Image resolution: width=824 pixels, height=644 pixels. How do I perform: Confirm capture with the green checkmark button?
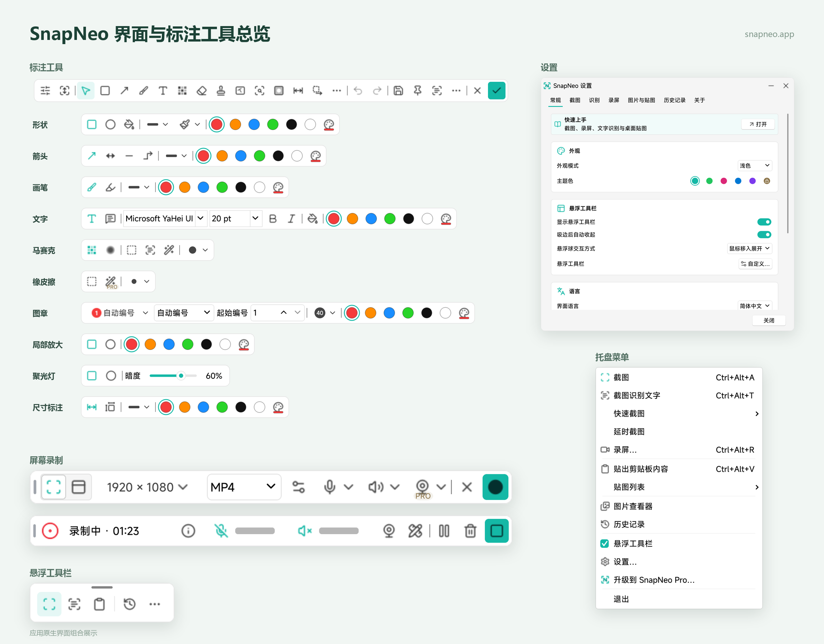tap(497, 90)
